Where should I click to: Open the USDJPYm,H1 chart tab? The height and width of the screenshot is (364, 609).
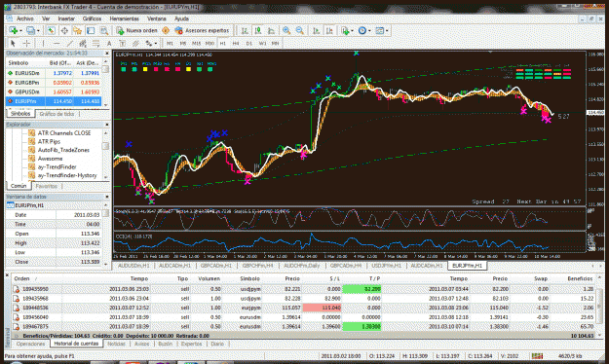(387, 266)
